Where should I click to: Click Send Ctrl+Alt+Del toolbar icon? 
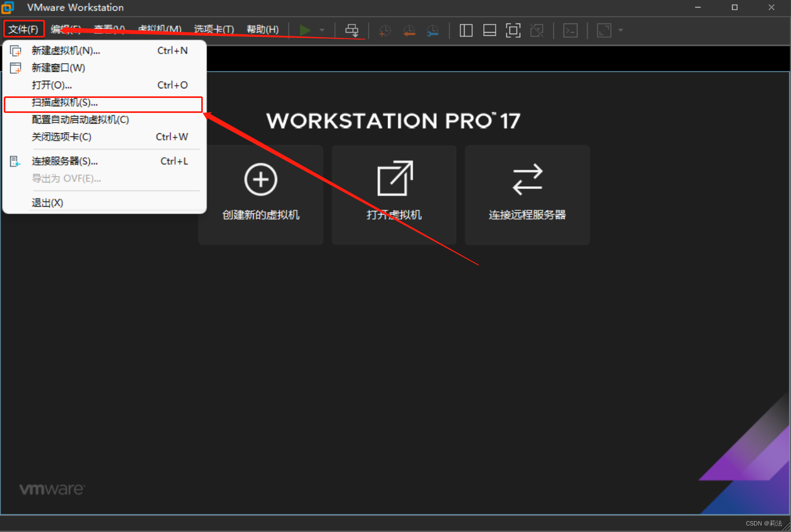tap(352, 31)
